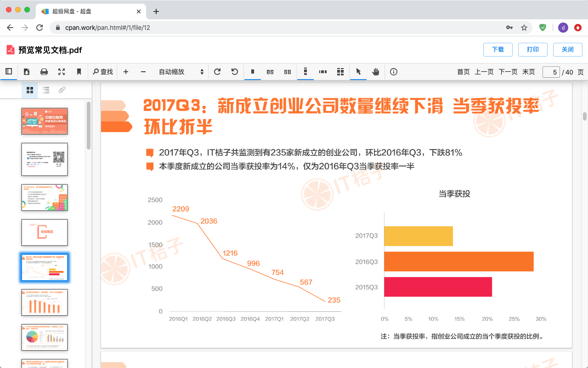Rotate the page clockwise
This screenshot has width=588, height=368.
[217, 72]
